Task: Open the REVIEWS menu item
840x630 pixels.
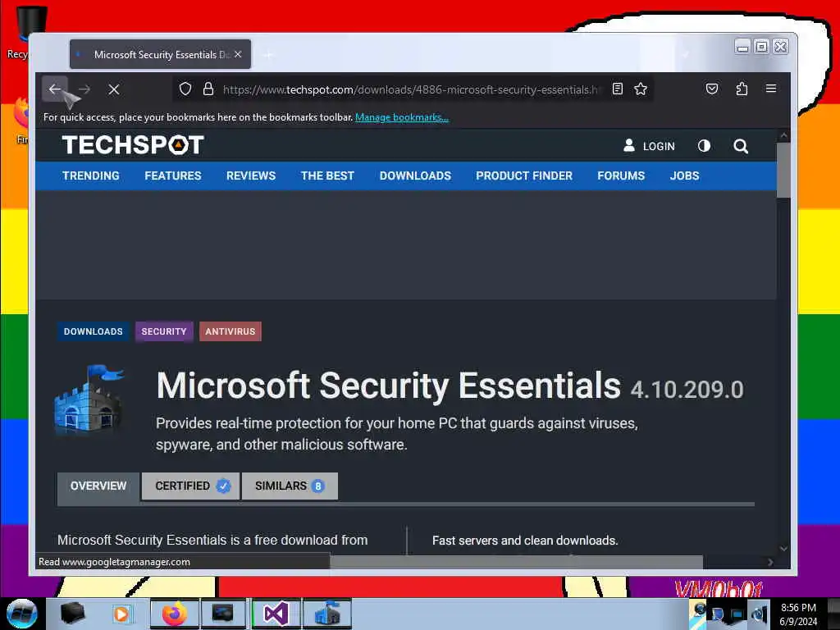Action: point(251,176)
